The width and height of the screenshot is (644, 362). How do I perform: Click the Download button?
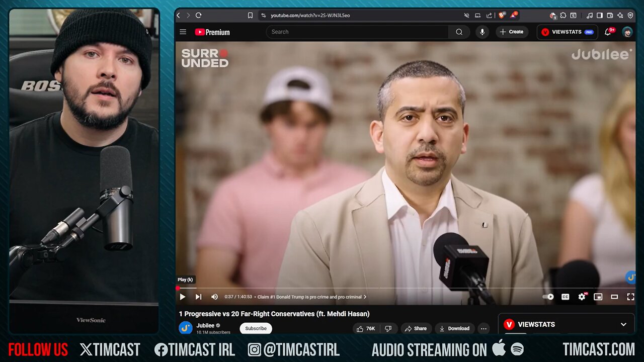coord(454,329)
